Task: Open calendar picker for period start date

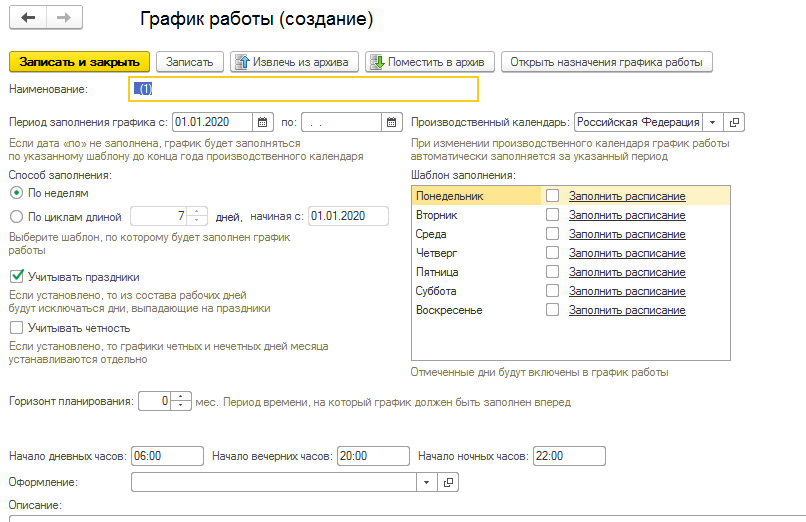Action: pyautogui.click(x=262, y=123)
